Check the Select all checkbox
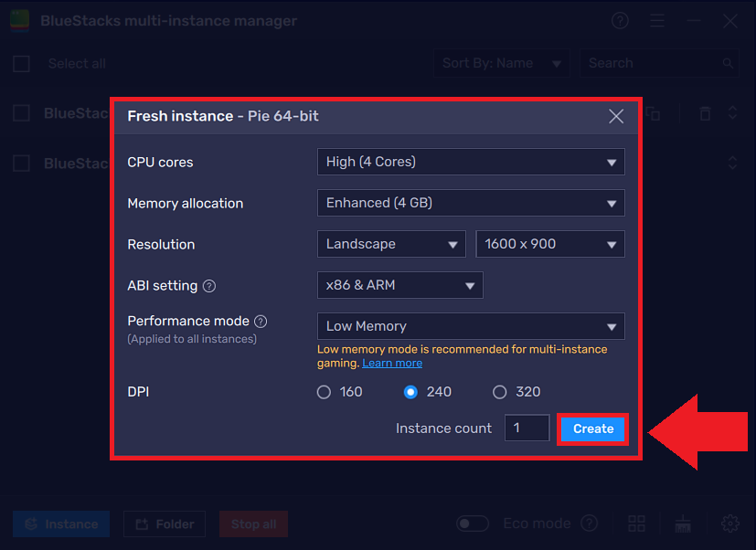Screen dimensions: 756x550 (x=21, y=64)
